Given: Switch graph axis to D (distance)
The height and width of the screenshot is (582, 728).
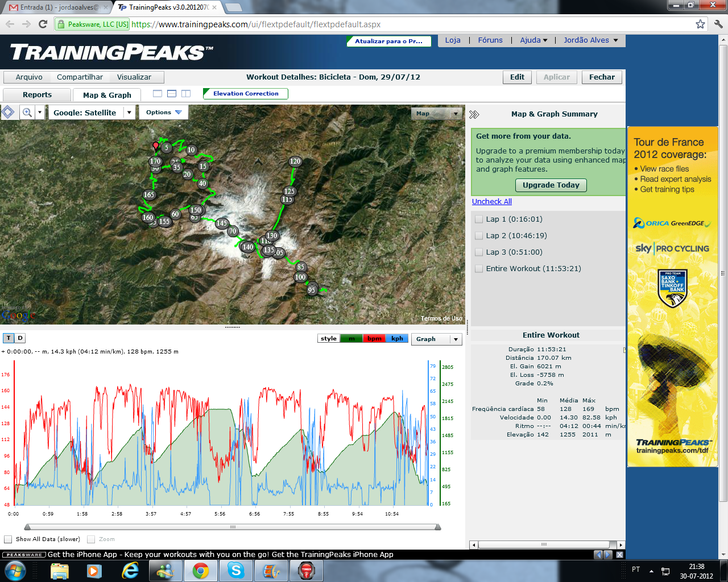Looking at the screenshot, I should click(x=20, y=338).
